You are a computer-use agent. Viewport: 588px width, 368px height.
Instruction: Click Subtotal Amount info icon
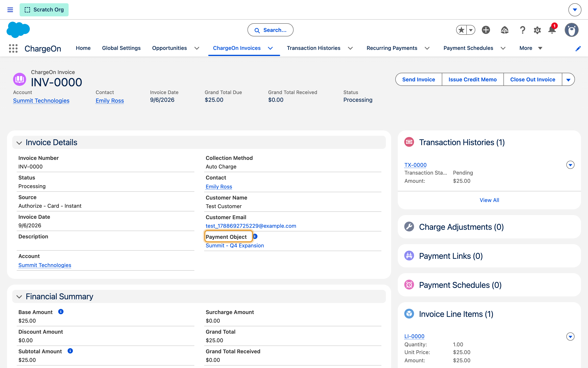pos(70,351)
